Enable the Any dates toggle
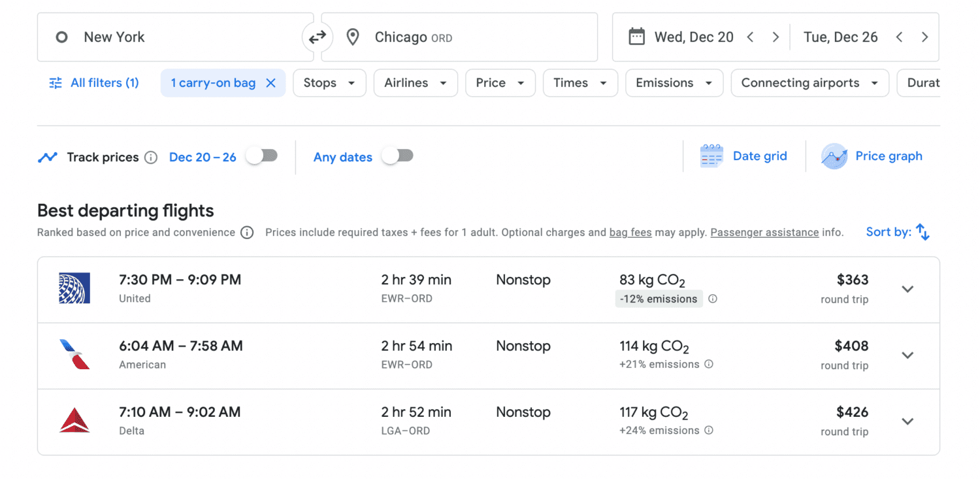The height and width of the screenshot is (479, 980). pyautogui.click(x=398, y=157)
